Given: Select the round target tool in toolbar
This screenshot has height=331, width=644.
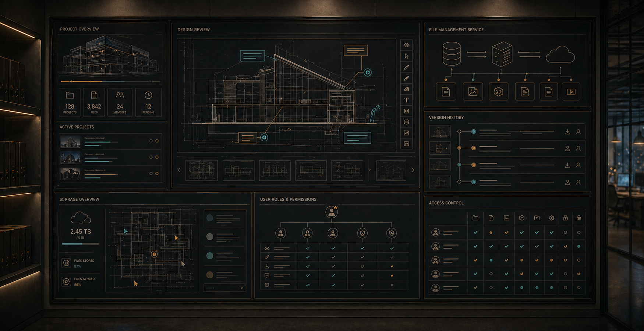Looking at the screenshot, I should [406, 122].
